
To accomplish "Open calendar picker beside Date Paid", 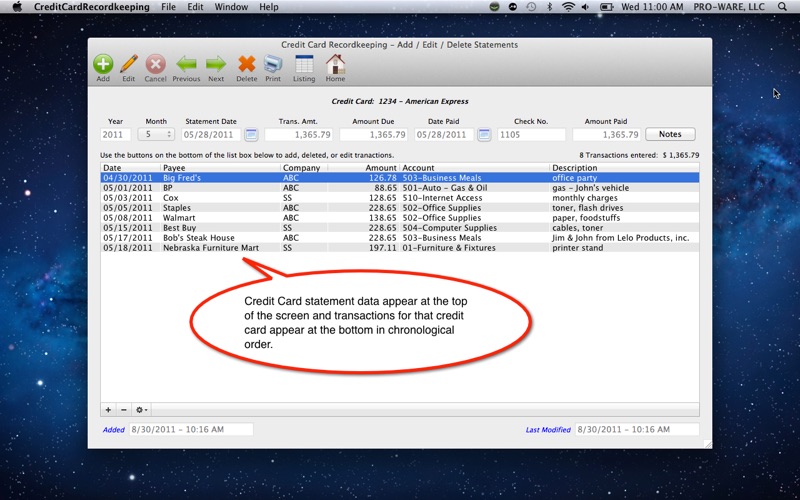I will [x=484, y=135].
